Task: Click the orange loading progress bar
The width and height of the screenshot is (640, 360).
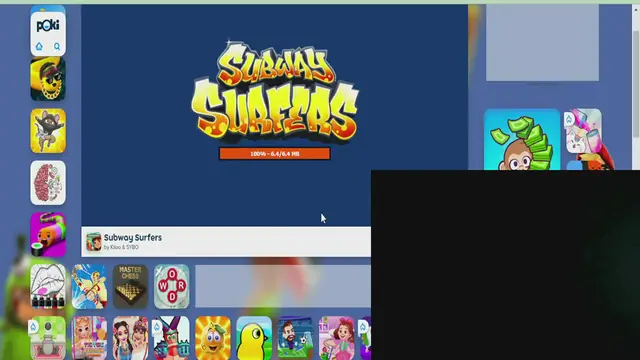Action: point(275,154)
